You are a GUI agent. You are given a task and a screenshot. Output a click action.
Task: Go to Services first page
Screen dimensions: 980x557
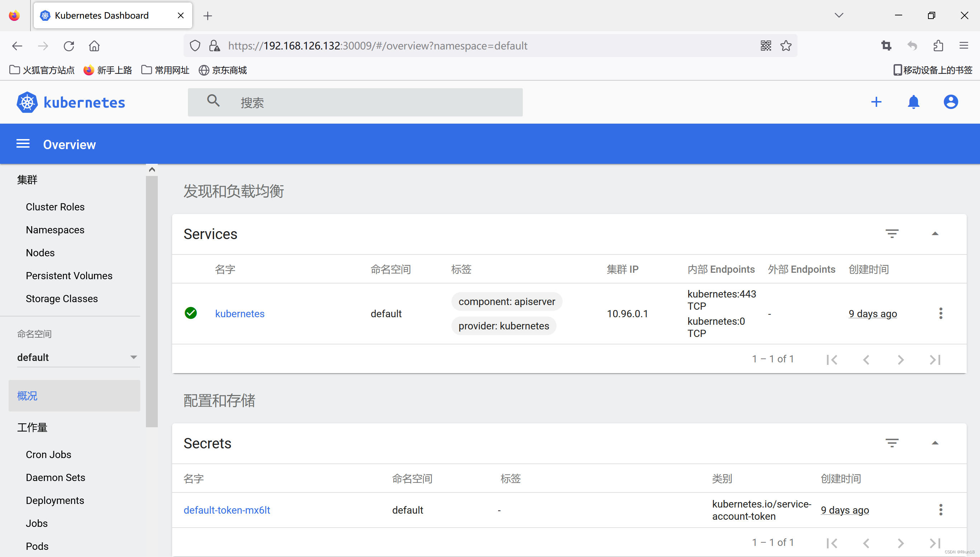click(832, 360)
